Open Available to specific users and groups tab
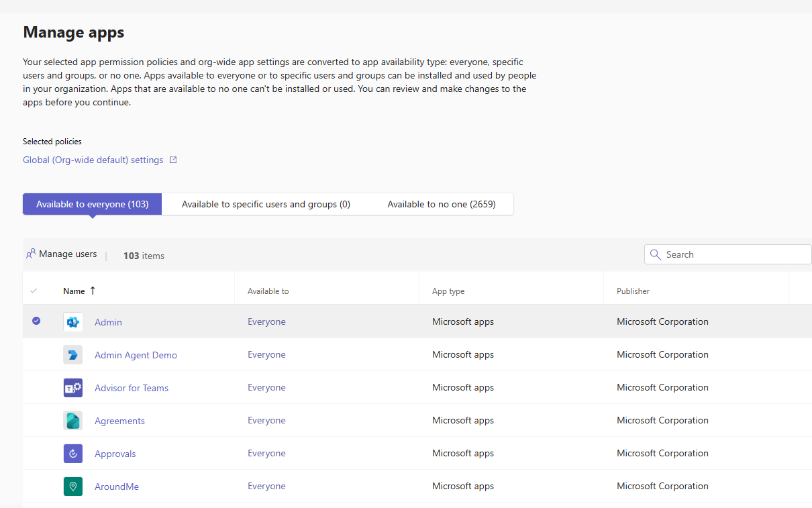Screen dimensions: 812x508 [266, 204]
